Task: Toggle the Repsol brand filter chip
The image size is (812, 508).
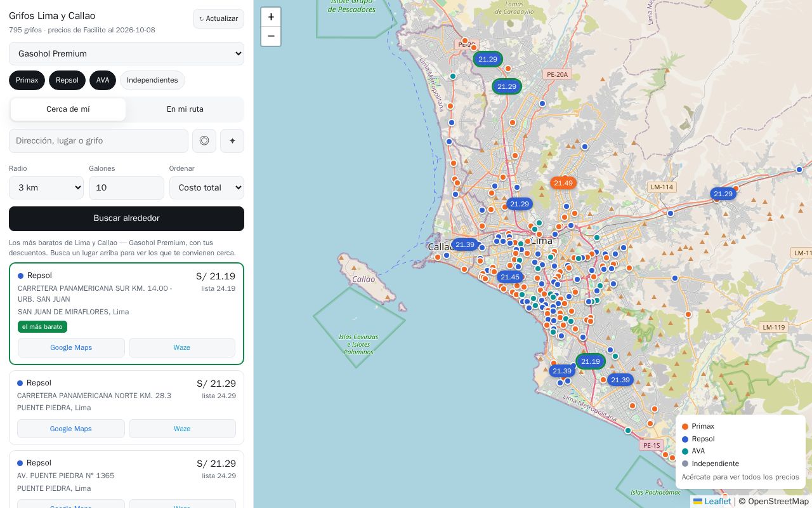Action: 67,81
